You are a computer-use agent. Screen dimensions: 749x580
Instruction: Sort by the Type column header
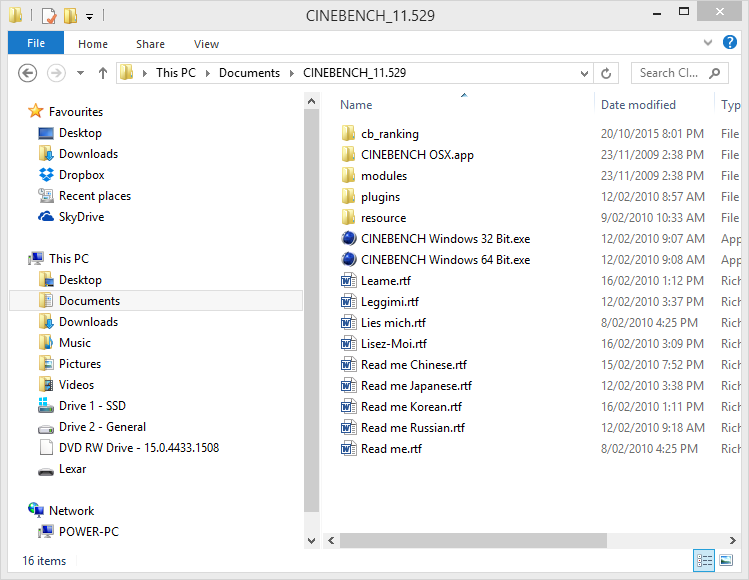click(x=730, y=105)
